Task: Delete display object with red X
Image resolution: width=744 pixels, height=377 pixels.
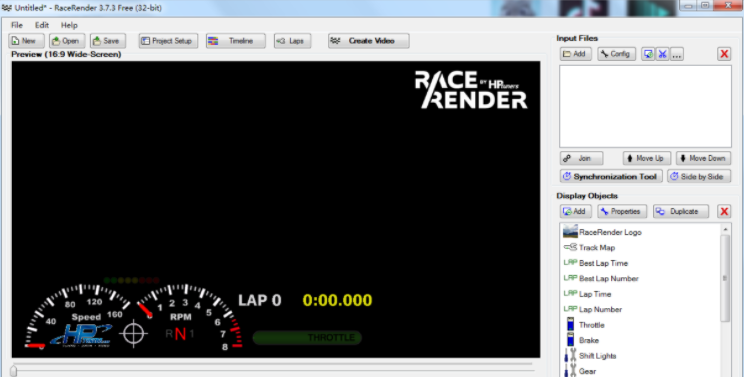Action: (724, 211)
